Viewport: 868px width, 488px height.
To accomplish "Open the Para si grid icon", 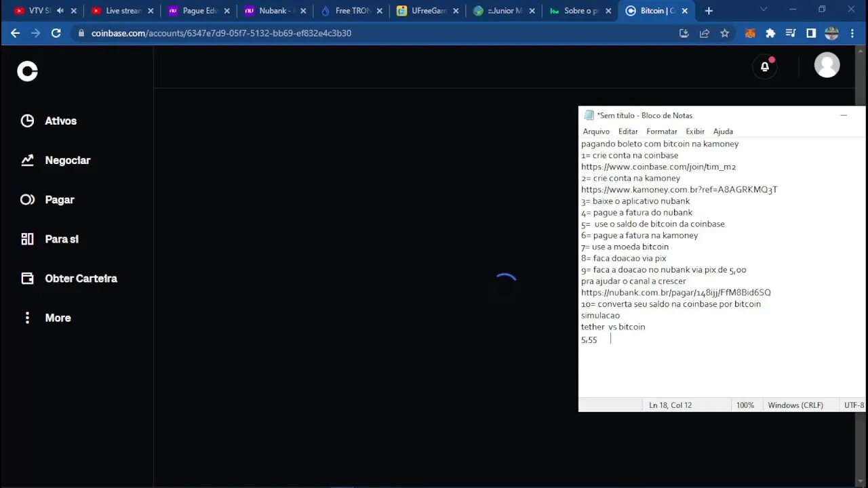I will (x=27, y=239).
